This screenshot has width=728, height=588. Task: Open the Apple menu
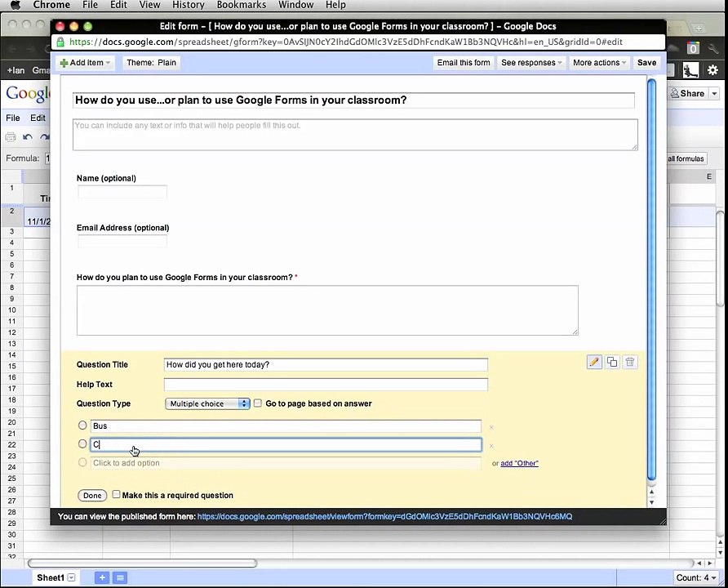pyautogui.click(x=16, y=5)
